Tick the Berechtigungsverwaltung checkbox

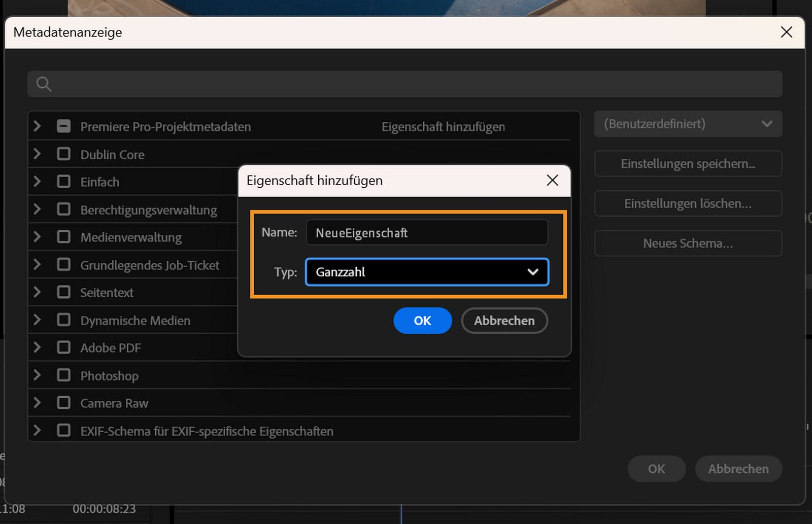coord(64,209)
